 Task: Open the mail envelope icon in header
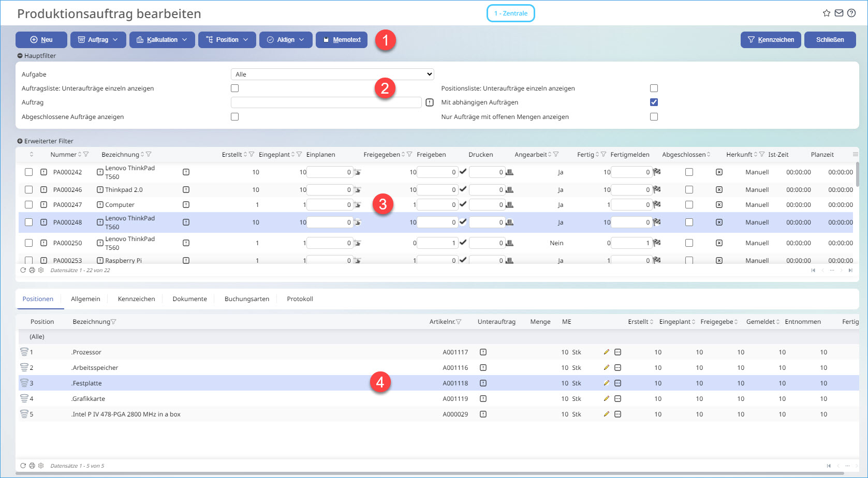coord(838,13)
